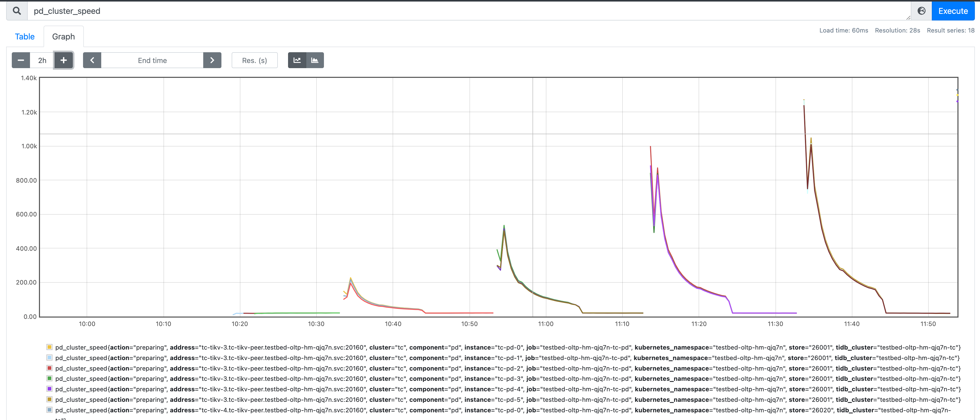Click the 2h range duration field

(42, 60)
